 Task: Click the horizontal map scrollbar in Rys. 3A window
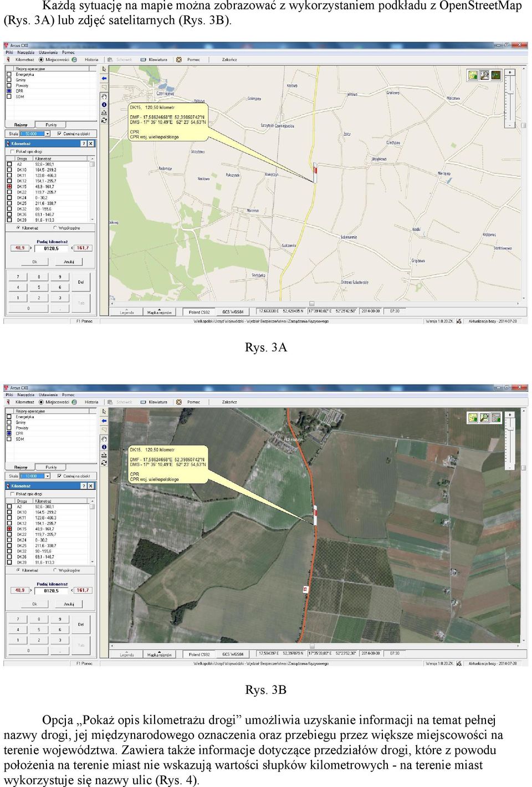point(315,304)
